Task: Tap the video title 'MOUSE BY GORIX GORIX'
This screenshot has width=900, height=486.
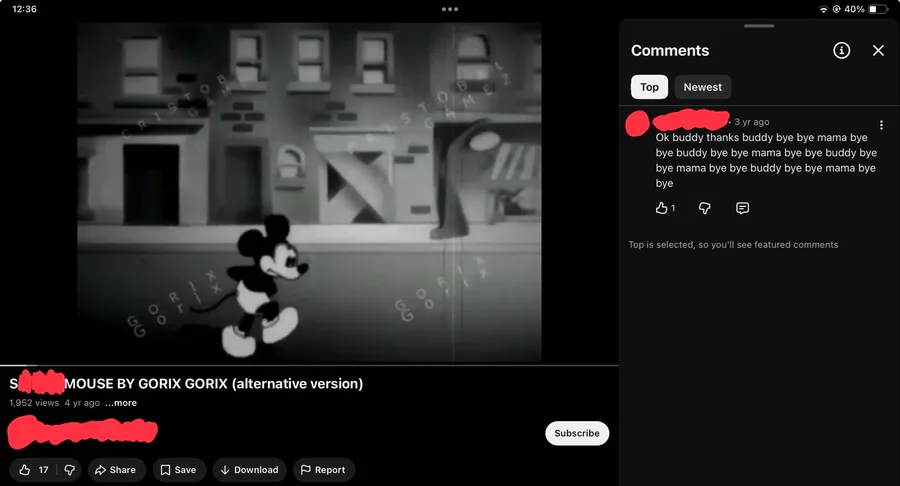Action: 186,383
